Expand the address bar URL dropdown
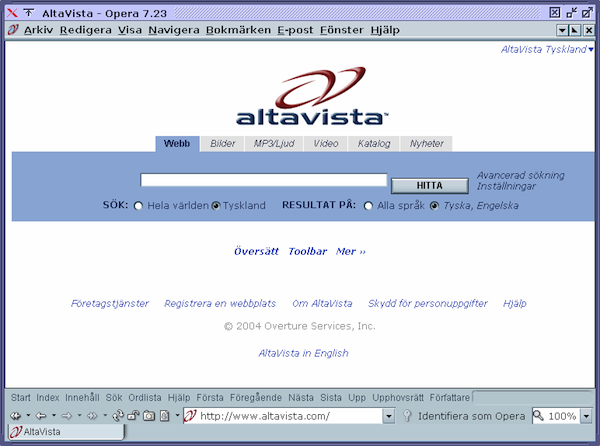600x446 pixels. pos(388,416)
